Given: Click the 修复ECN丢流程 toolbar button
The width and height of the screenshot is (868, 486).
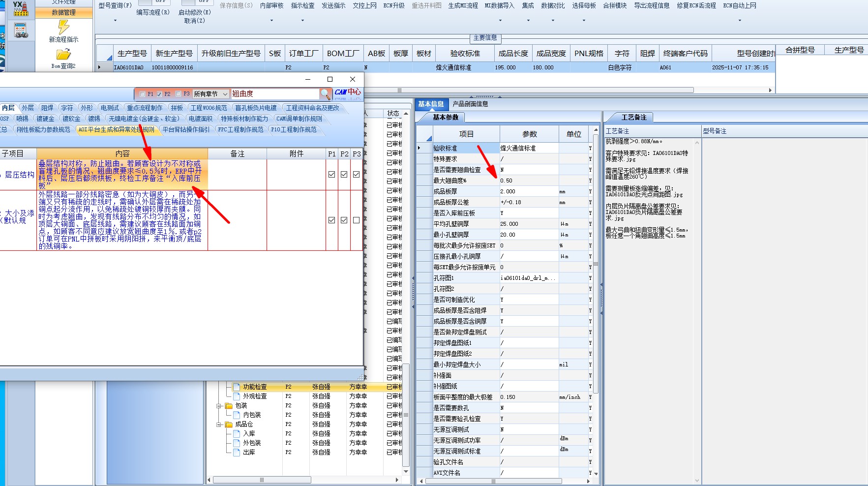Looking at the screenshot, I should 696,5.
